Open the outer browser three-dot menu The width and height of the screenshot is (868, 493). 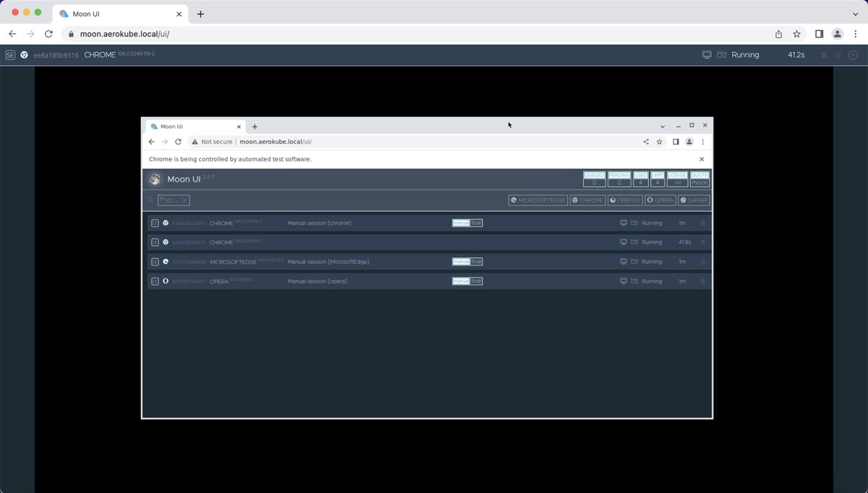tap(856, 34)
